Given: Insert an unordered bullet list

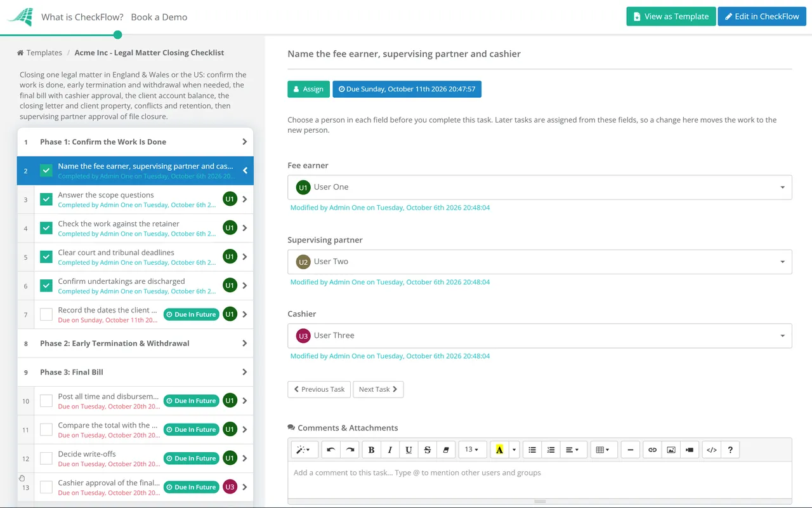Looking at the screenshot, I should coord(532,450).
